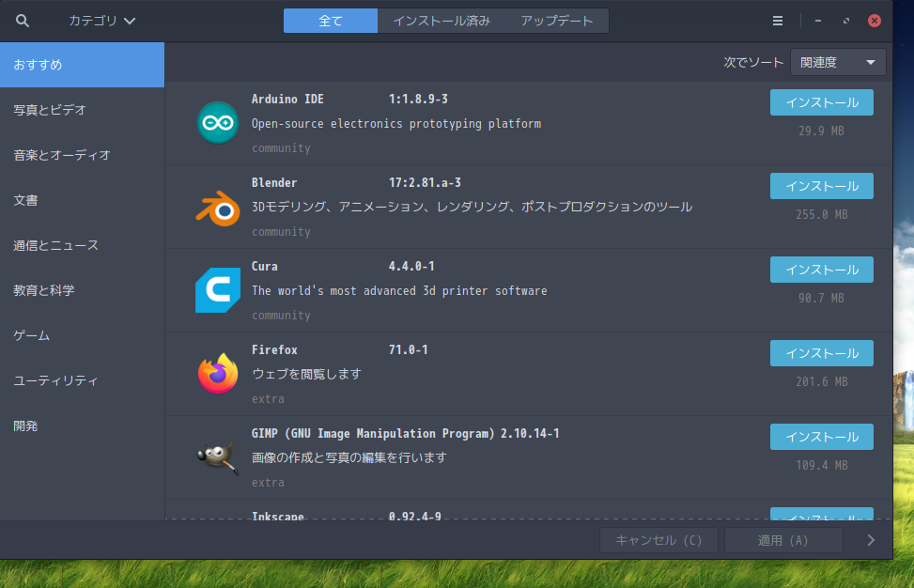Click the ウェブを閲覧します description
This screenshot has height=588, width=914.
point(306,374)
